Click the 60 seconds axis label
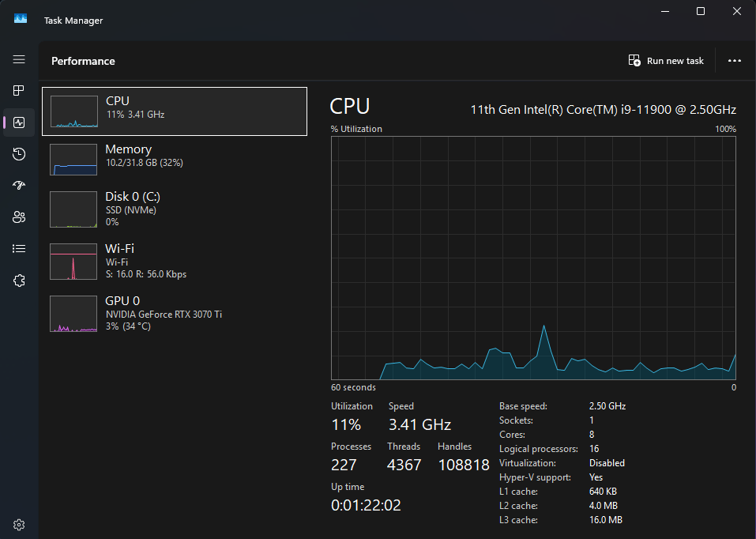Screen dimensions: 756x539 pos(353,387)
